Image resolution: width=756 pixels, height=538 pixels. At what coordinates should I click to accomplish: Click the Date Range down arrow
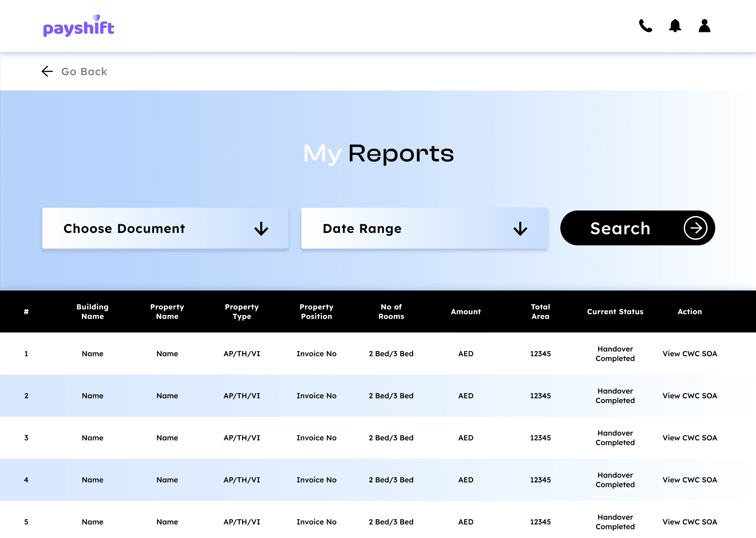520,229
